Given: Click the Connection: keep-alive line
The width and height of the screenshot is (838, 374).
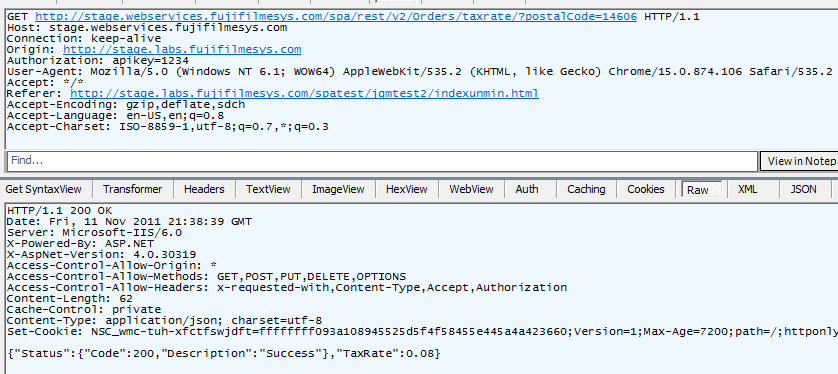Looking at the screenshot, I should click(84, 38).
